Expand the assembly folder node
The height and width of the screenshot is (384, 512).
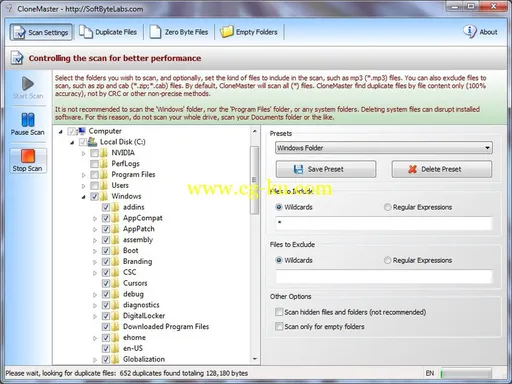click(95, 240)
